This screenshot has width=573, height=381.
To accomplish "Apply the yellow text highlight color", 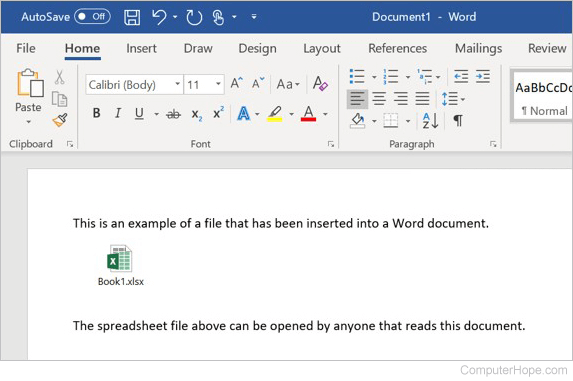I will tap(275, 114).
